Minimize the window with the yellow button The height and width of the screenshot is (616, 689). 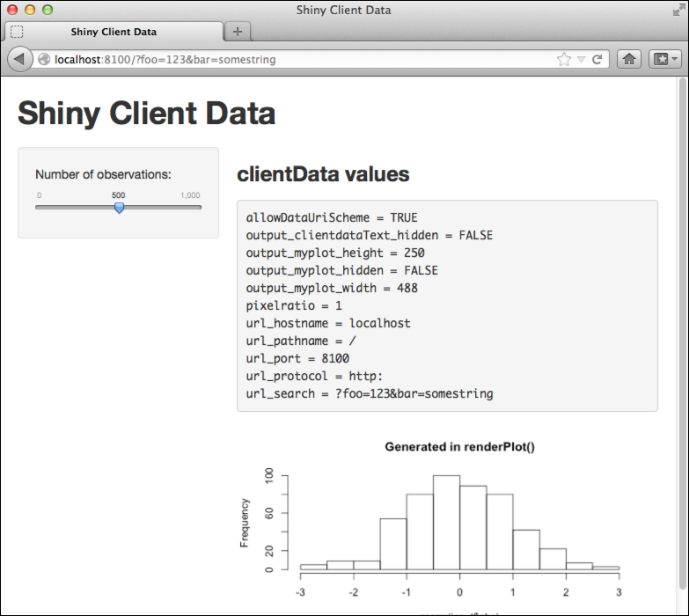pos(30,10)
